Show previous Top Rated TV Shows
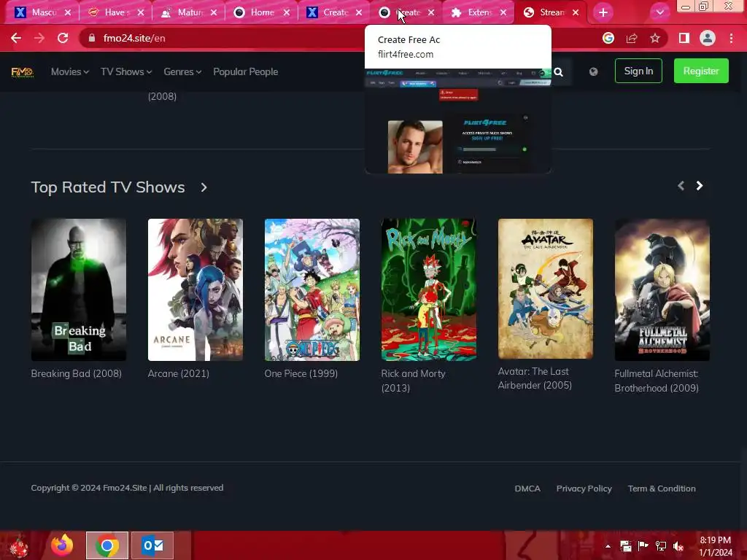Screen dimensions: 747x560 tap(681, 186)
